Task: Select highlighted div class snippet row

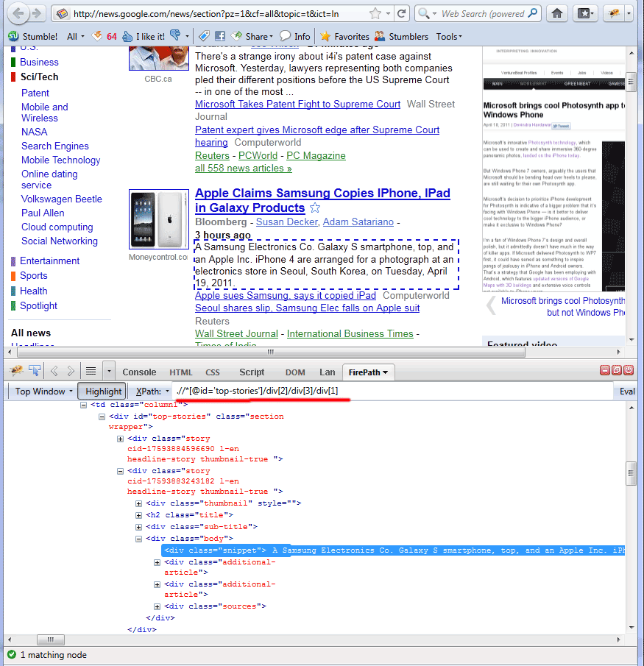Action: tap(393, 550)
